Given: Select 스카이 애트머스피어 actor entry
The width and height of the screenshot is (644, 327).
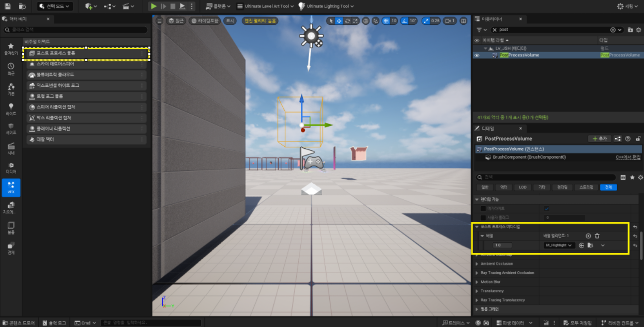Looking at the screenshot, I should 86,64.
